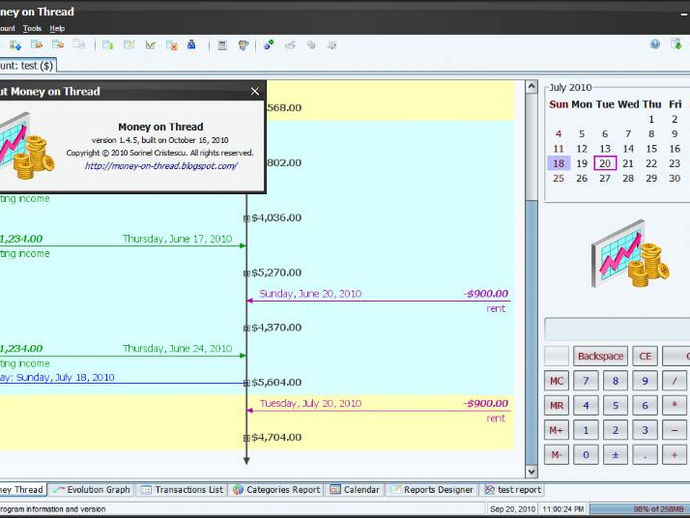
Task: Click the new account icon with blue plus
Action: pyautogui.click(x=15, y=45)
